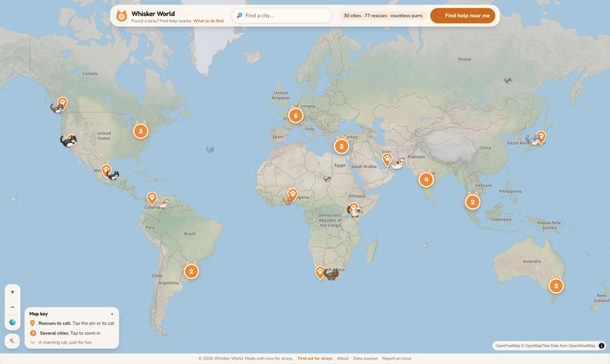Click the Find help near me button

coord(462,16)
